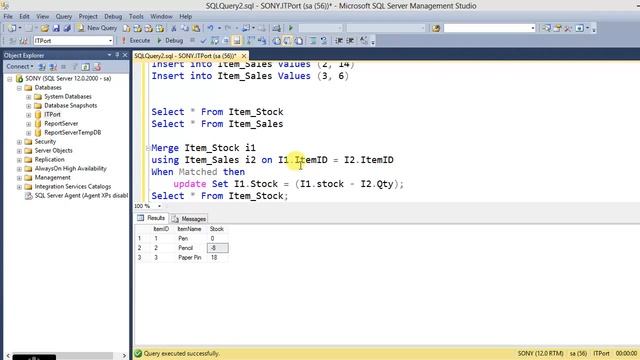Expand the System Databases folder
The width and height of the screenshot is (640, 360).
click(29, 97)
